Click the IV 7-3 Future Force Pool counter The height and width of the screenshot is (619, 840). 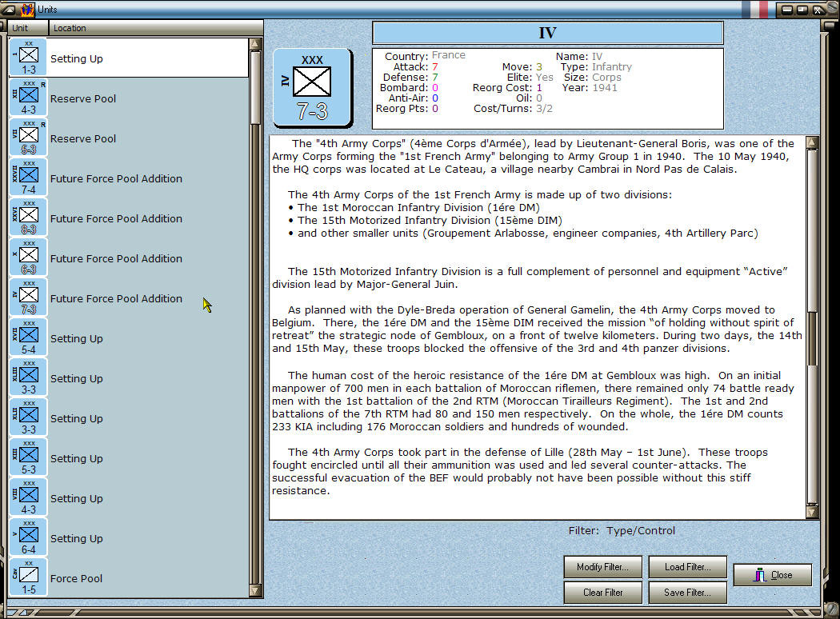27,298
